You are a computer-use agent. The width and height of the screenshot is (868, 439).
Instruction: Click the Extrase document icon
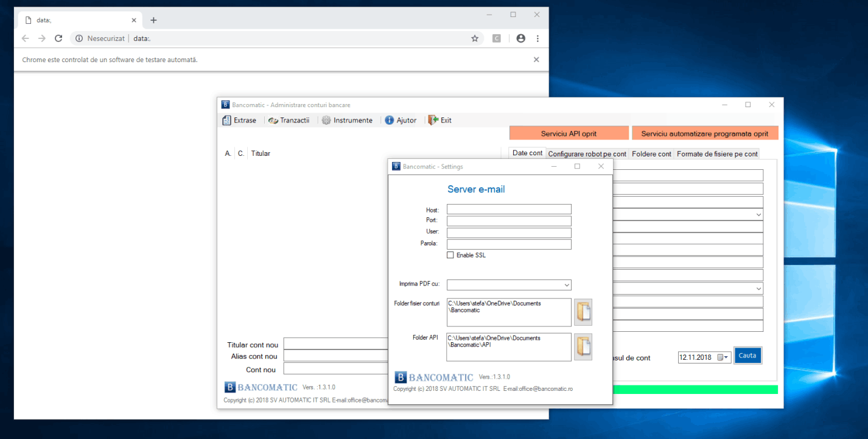[226, 121]
